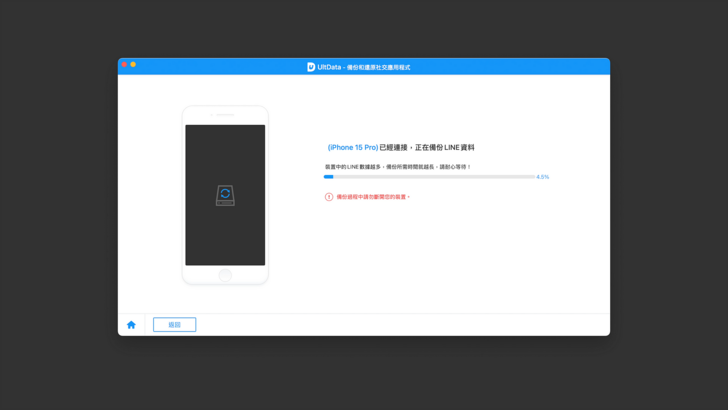Click the LINE backup progress bar

point(429,177)
